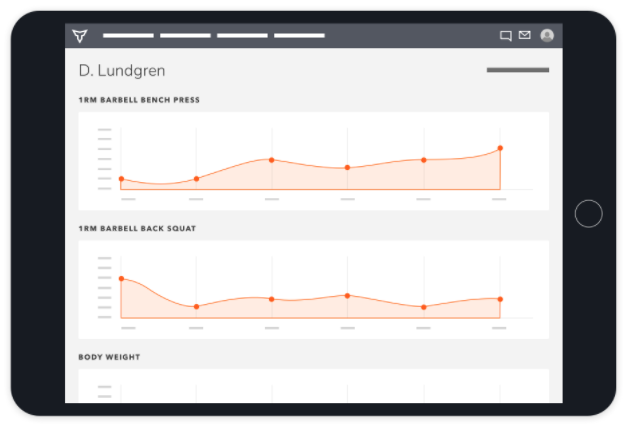This screenshot has height=426, width=628.
Task: Select the first back squat data point
Action: click(x=121, y=279)
